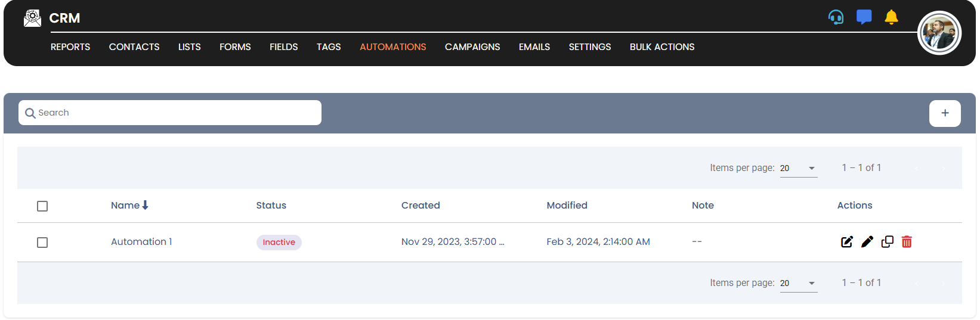
Task: Click the pencil rename icon for Automation 1
Action: pos(867,242)
